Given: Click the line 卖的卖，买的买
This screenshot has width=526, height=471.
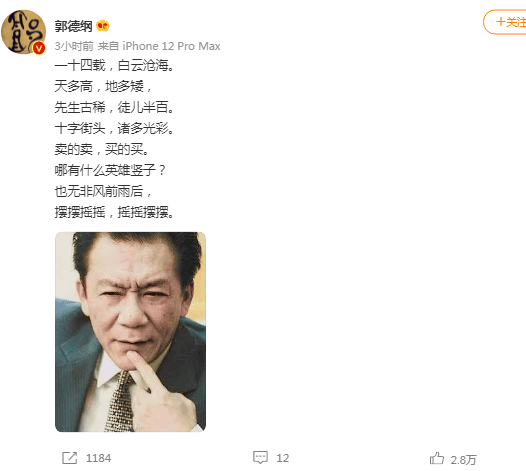Looking at the screenshot, I should click(102, 149).
